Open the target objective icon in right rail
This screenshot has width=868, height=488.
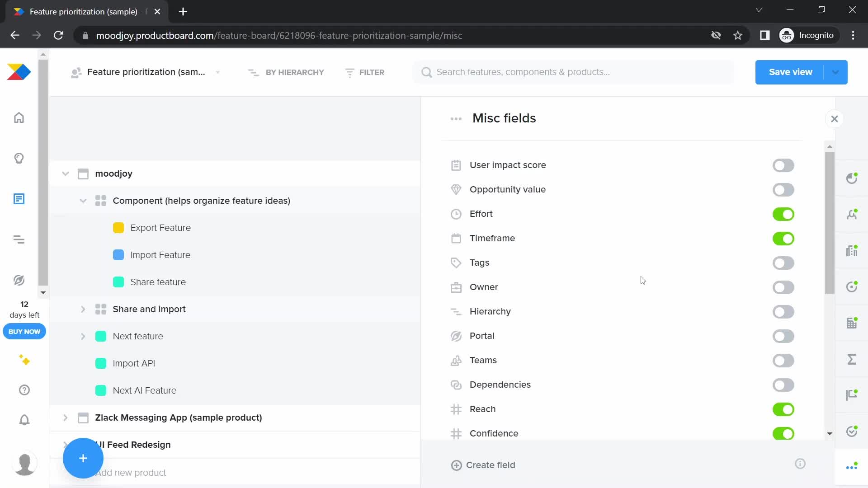tap(852, 286)
